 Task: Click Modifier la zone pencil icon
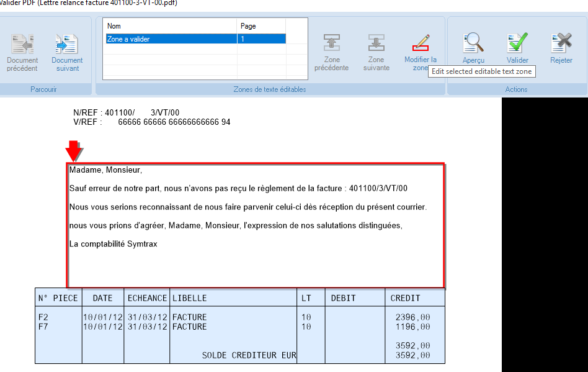click(x=421, y=43)
